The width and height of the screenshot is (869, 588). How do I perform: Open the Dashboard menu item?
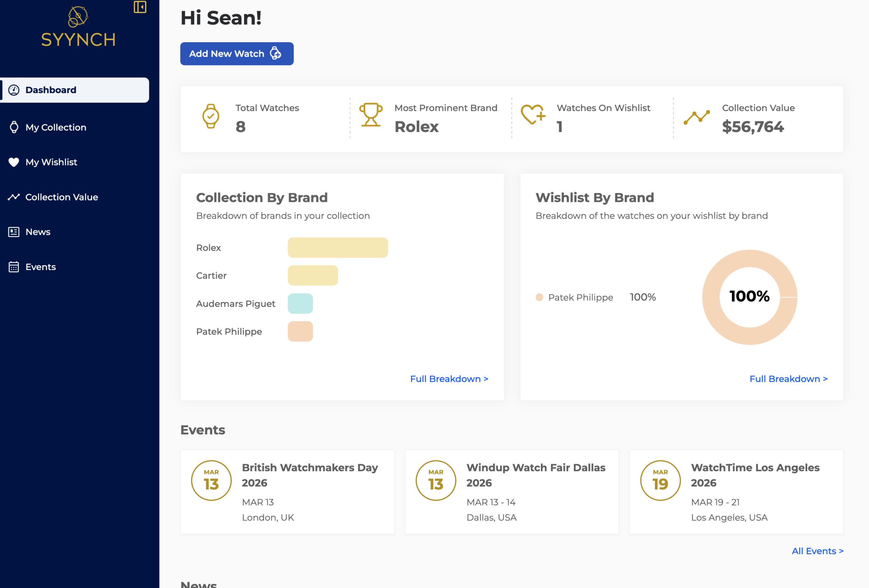[75, 90]
